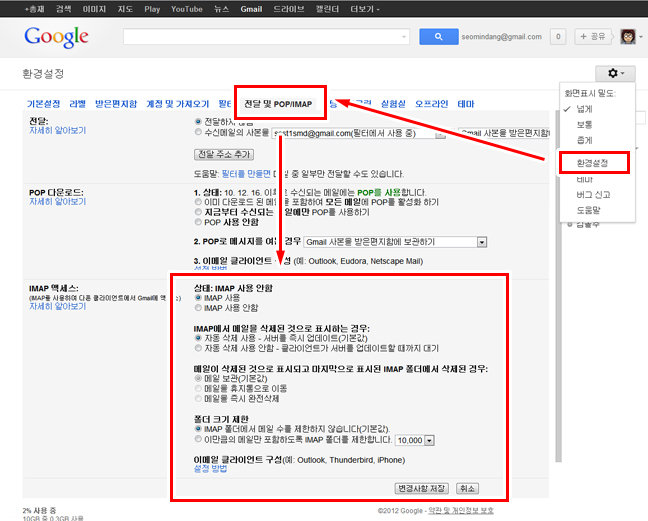Select no IMAP folder limit radio button
The width and height of the screenshot is (648, 521).
[198, 428]
